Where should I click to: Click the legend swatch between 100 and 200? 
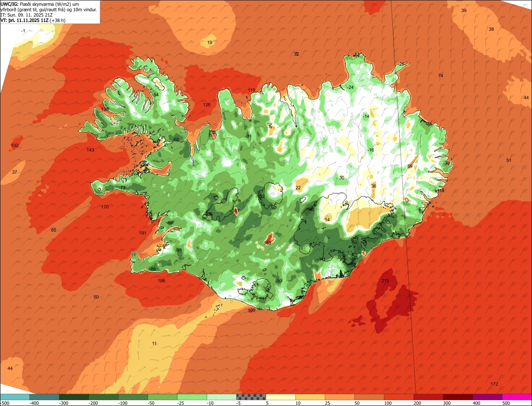tap(399, 397)
